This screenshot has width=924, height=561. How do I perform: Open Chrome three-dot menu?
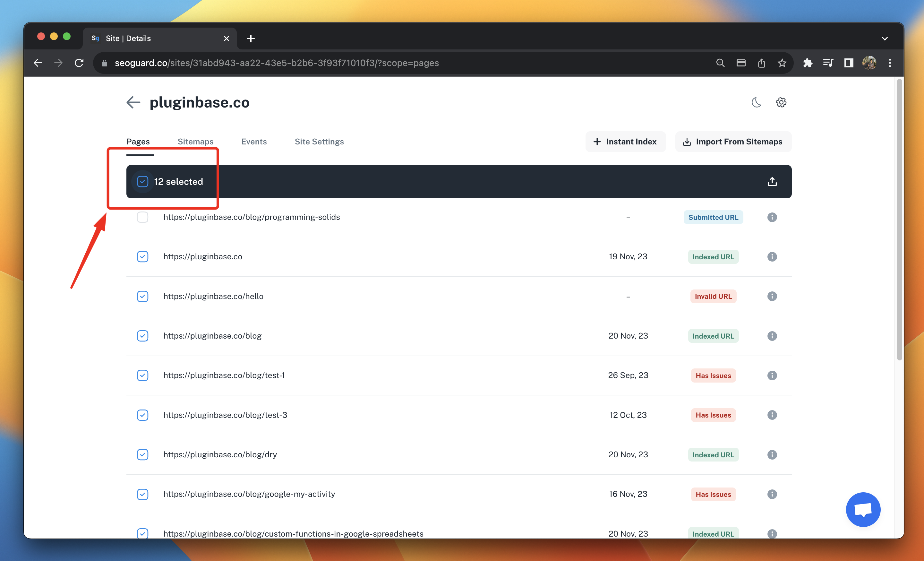pyautogui.click(x=889, y=63)
